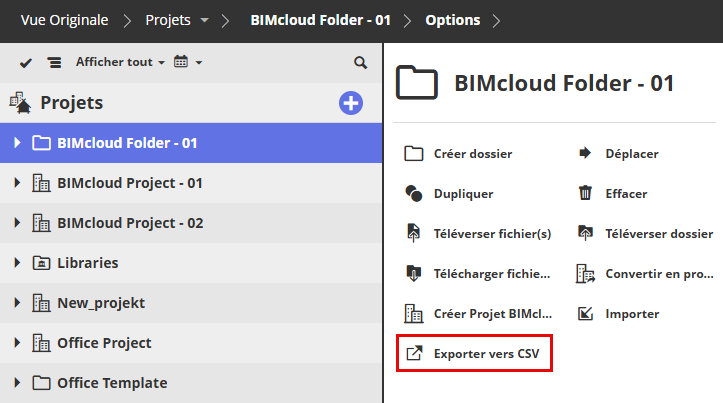Expand the Libraries folder arrow
This screenshot has height=403, width=723.
(x=17, y=263)
